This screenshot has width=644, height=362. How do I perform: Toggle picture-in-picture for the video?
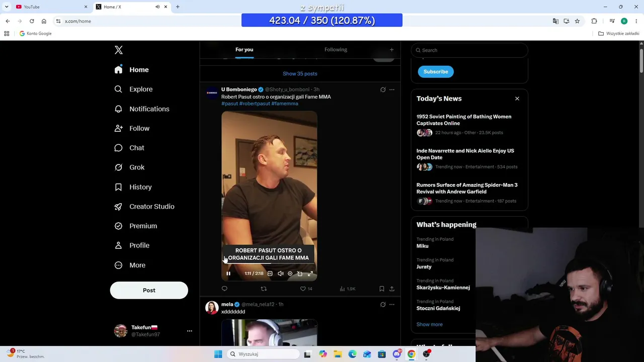300,274
